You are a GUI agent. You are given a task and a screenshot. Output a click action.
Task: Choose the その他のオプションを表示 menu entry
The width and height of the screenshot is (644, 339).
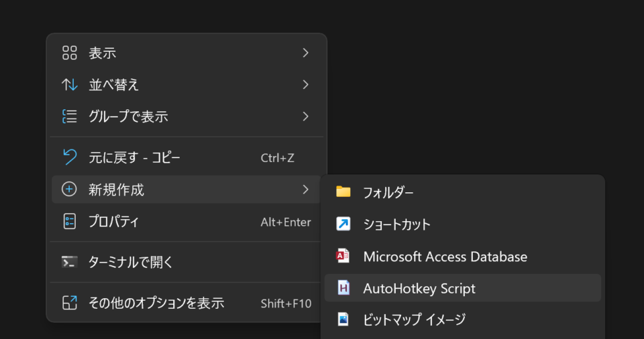(156, 303)
